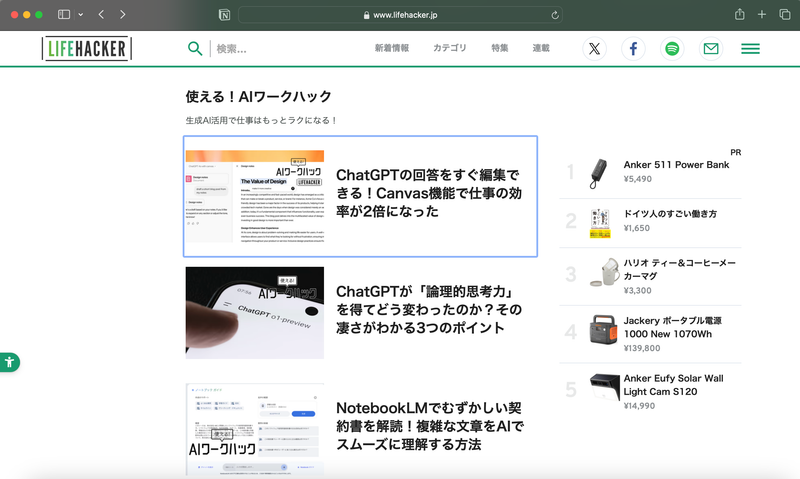This screenshot has width=800, height=479.
Task: Open the green hamburger menu
Action: coord(751,48)
